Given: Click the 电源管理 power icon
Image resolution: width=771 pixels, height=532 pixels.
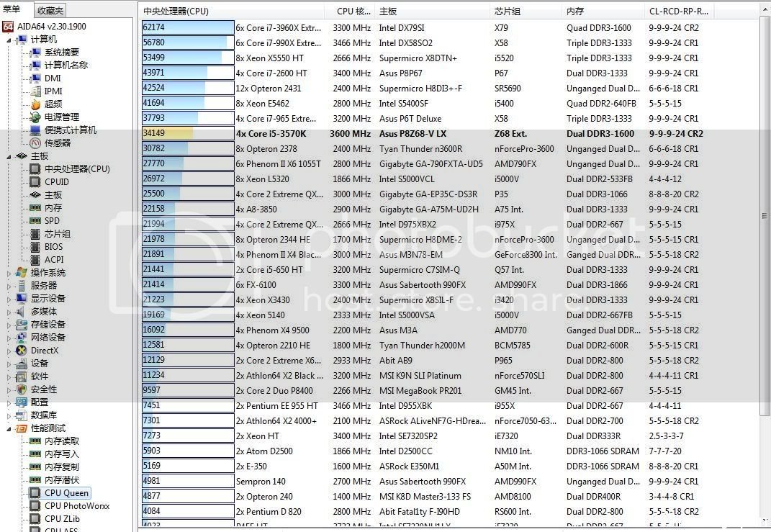Looking at the screenshot, I should coord(35,117).
